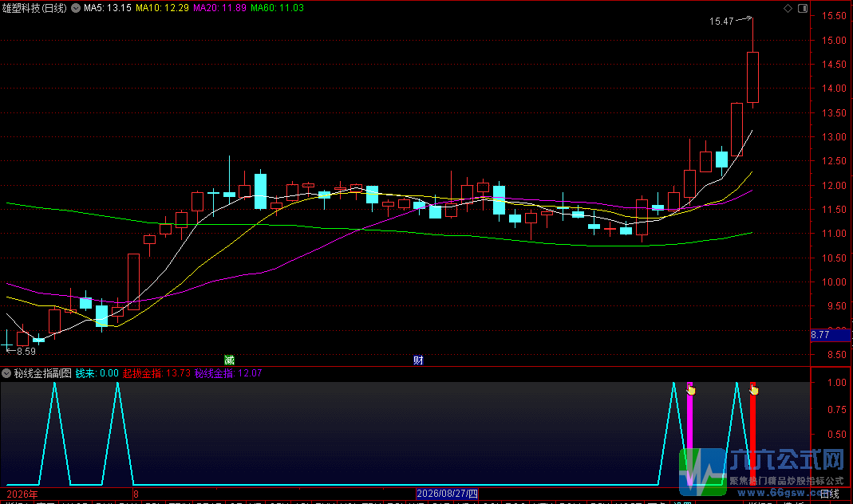853x504 pixels.
Task: Click the hand signal icon above red bar
Action: click(x=753, y=388)
